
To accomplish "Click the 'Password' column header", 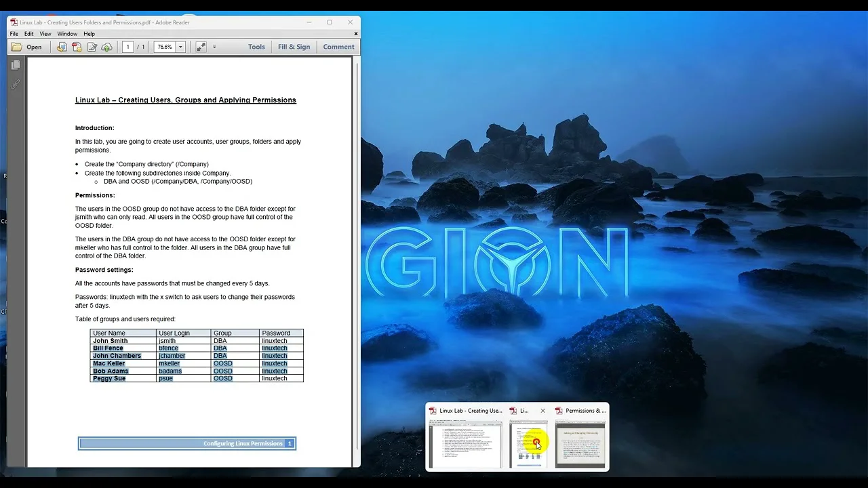I will coord(281,333).
